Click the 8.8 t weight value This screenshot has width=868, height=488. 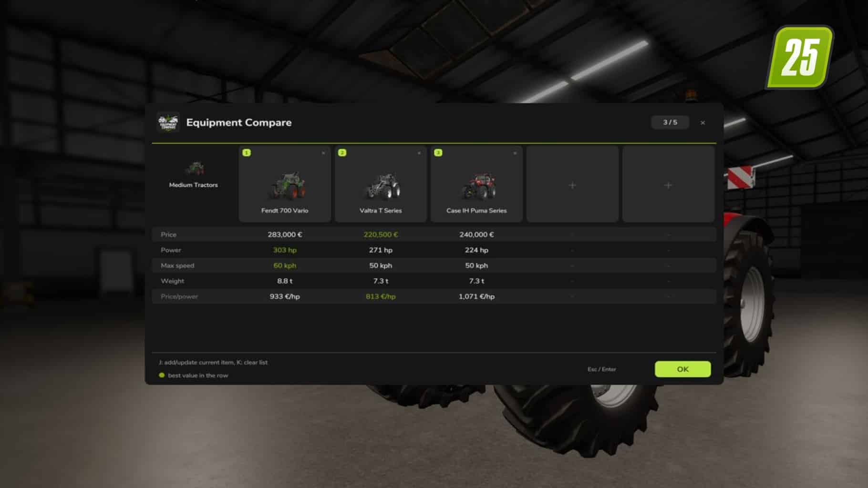click(x=285, y=281)
